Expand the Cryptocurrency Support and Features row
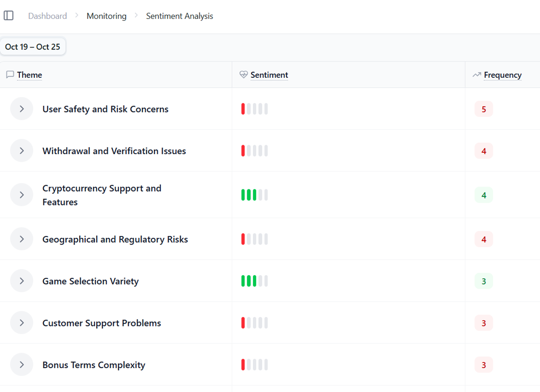 (22, 195)
